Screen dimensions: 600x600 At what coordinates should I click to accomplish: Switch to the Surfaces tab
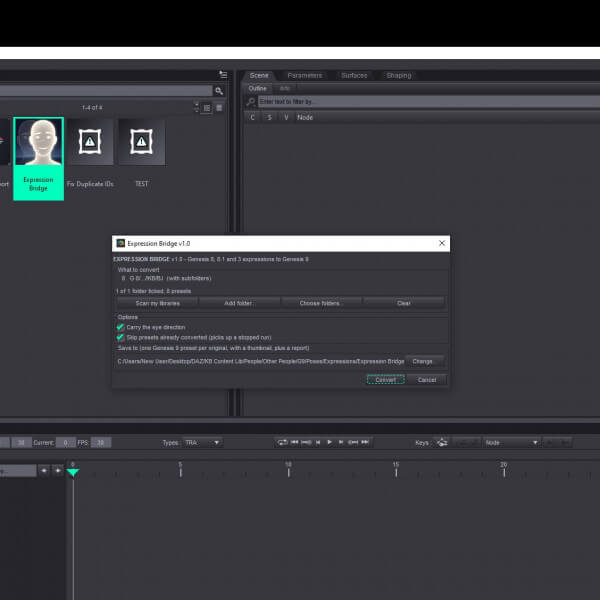pos(354,75)
